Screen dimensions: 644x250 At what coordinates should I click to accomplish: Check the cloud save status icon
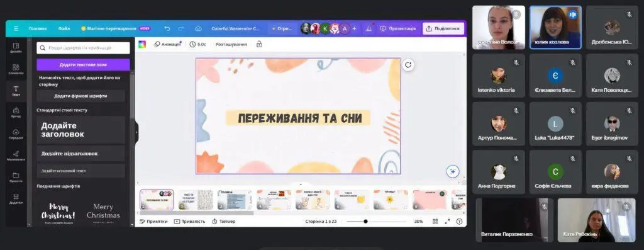click(198, 29)
